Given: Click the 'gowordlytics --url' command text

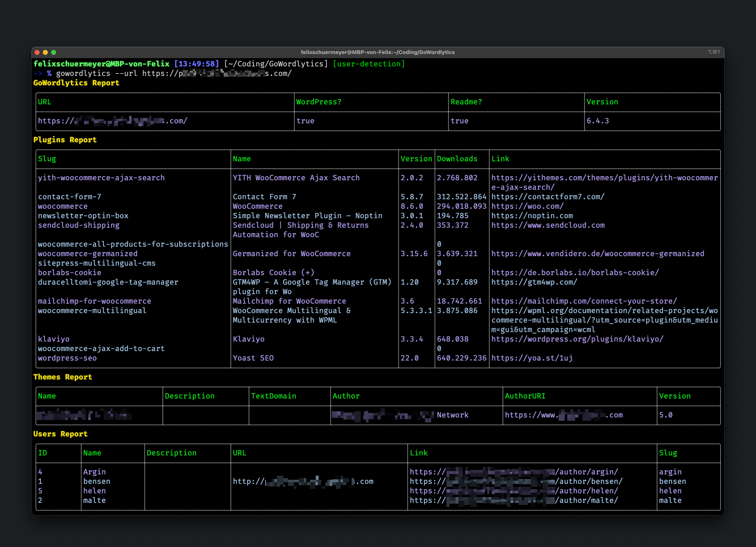Looking at the screenshot, I should (96, 73).
